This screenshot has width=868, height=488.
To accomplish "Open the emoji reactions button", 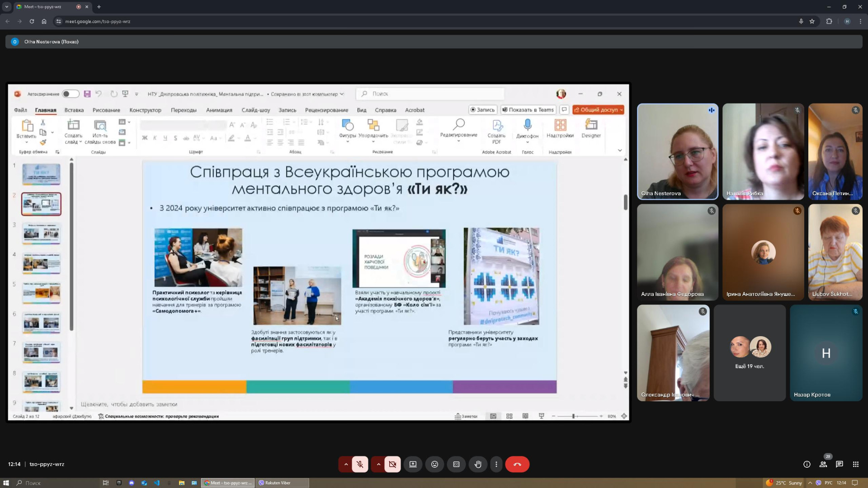I will pos(434,464).
